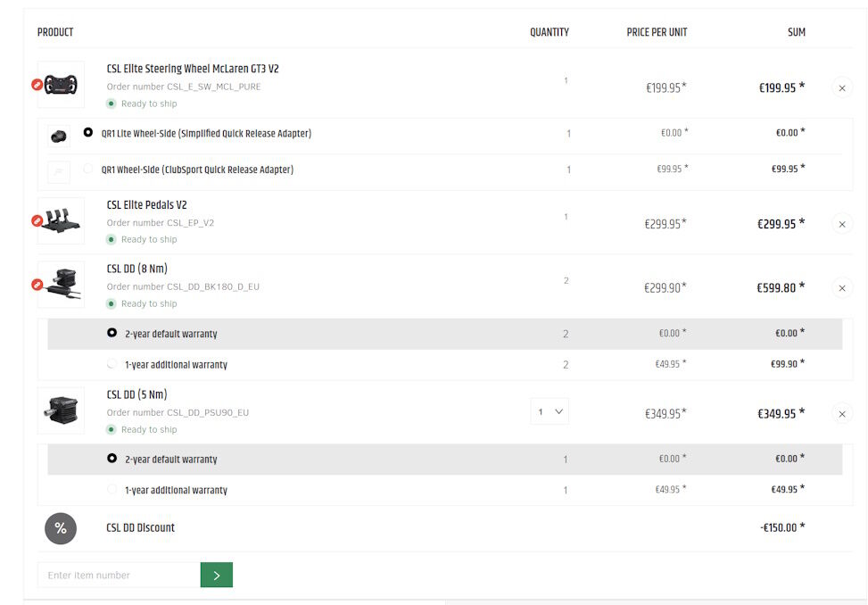Click the Enter item number field
This screenshot has width=868, height=605.
(x=119, y=576)
